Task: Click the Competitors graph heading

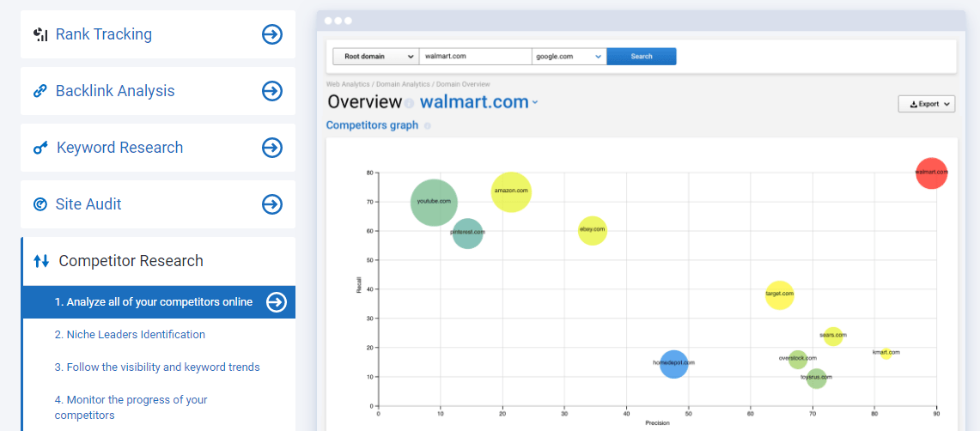Action: [x=372, y=125]
